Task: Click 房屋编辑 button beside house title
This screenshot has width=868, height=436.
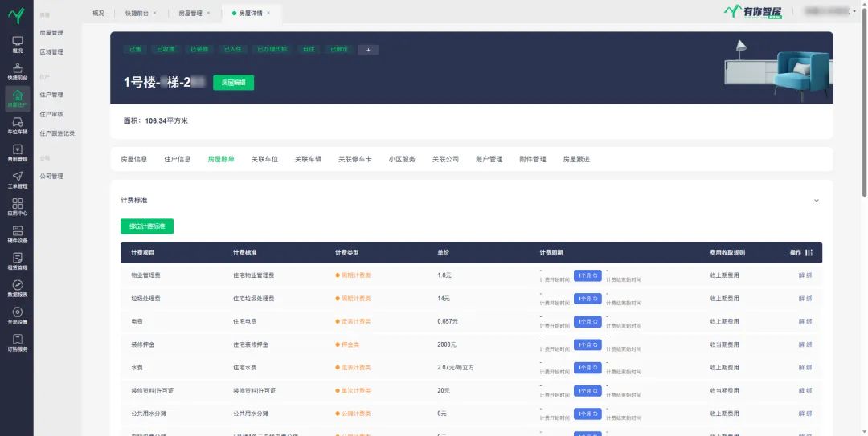Action: coord(233,83)
